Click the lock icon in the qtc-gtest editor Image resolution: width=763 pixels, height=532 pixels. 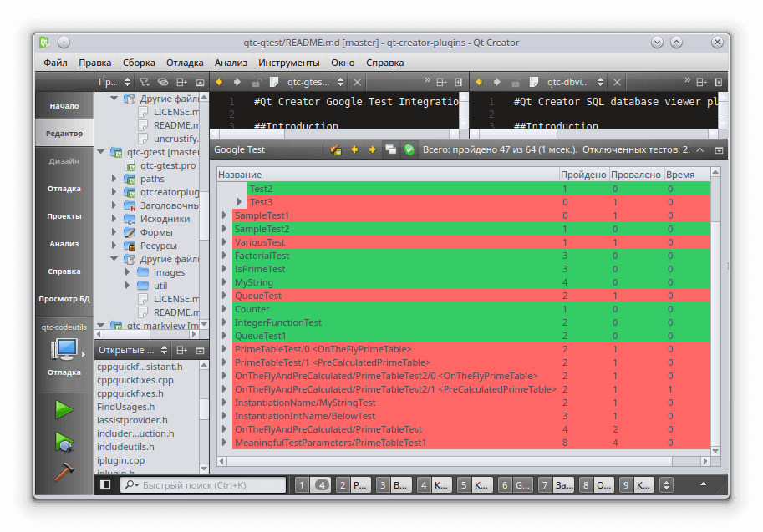click(256, 82)
